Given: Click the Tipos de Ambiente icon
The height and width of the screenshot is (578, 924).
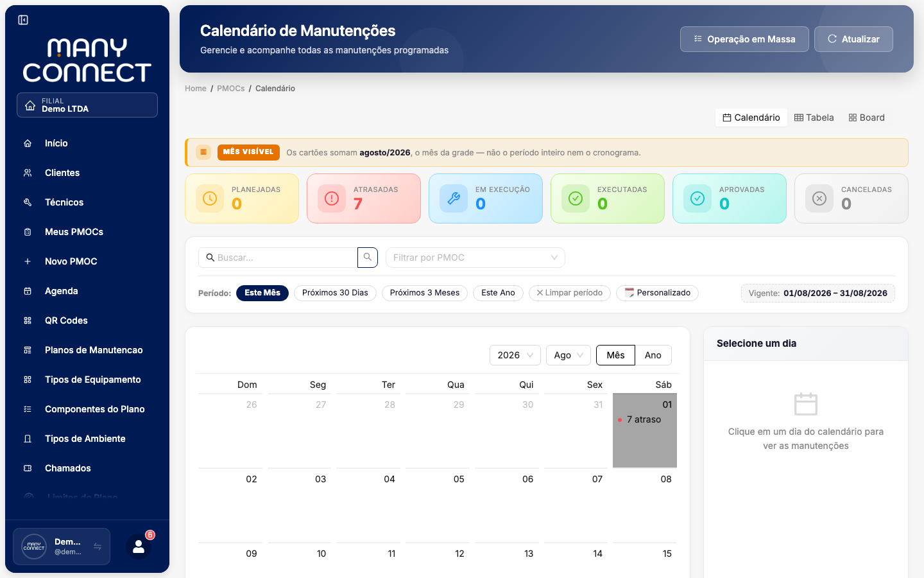Looking at the screenshot, I should coord(28,439).
